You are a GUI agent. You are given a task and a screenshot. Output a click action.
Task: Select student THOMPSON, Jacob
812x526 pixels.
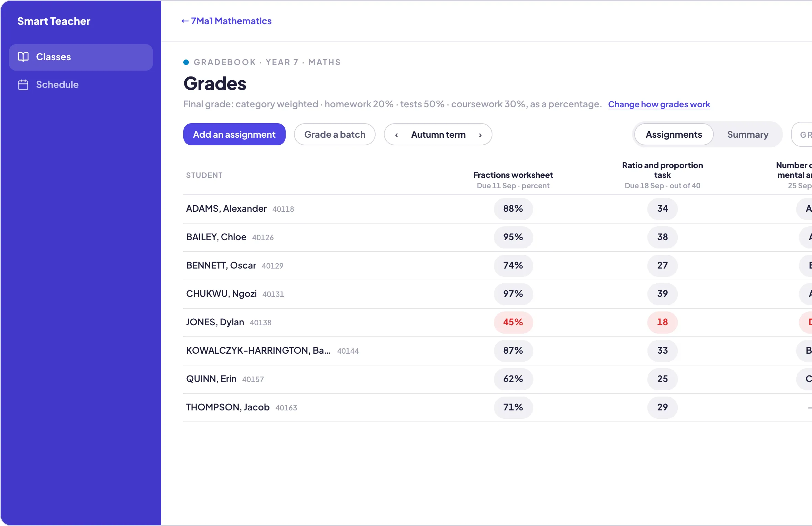tap(228, 407)
